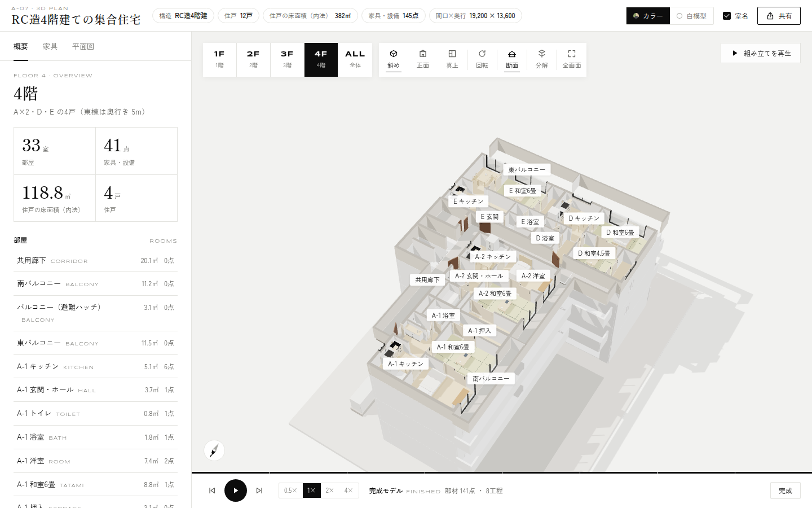Open the 平面図 floor plan tab
The width and height of the screenshot is (812, 508).
point(83,46)
